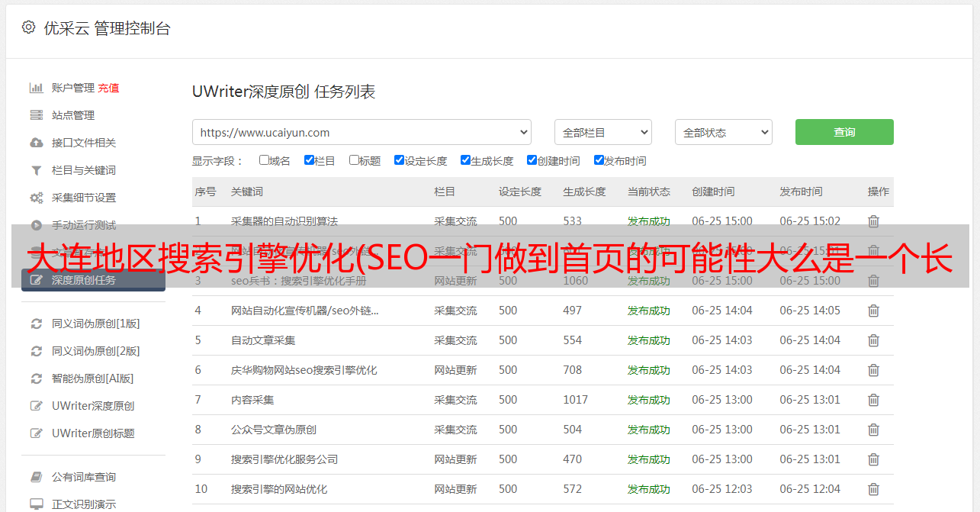
Task: Open 智能伪原创[AI版]
Action: click(92, 378)
